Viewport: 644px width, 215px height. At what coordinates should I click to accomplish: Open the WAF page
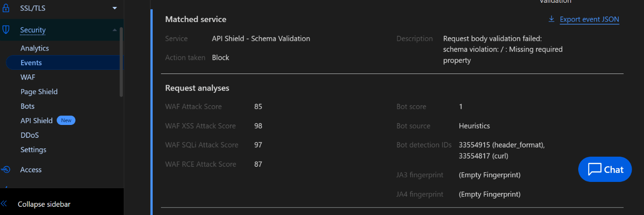click(x=28, y=77)
